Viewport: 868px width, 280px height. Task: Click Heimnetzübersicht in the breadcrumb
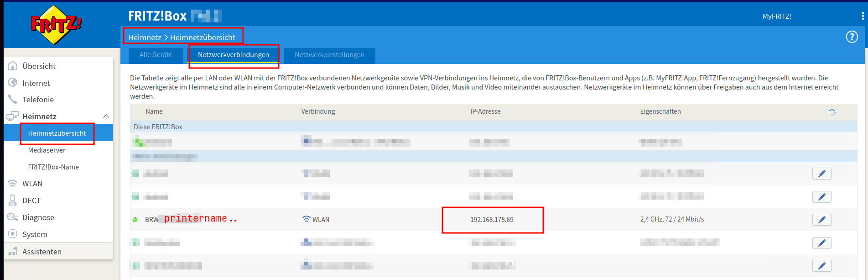[203, 37]
